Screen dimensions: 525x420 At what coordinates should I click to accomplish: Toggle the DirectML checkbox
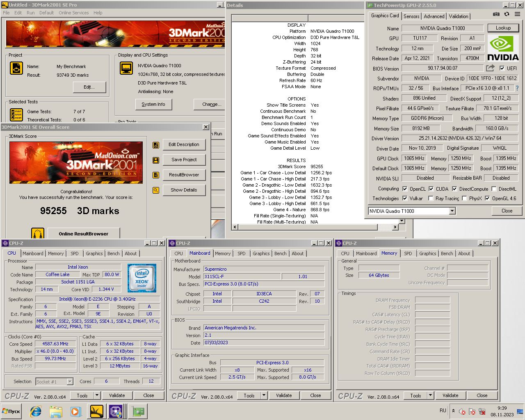(494, 189)
